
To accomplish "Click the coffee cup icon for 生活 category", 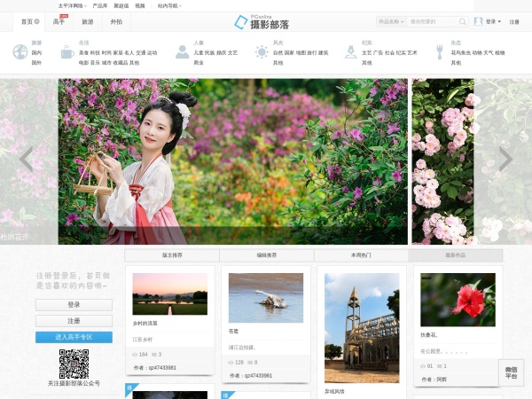I will coord(67,52).
